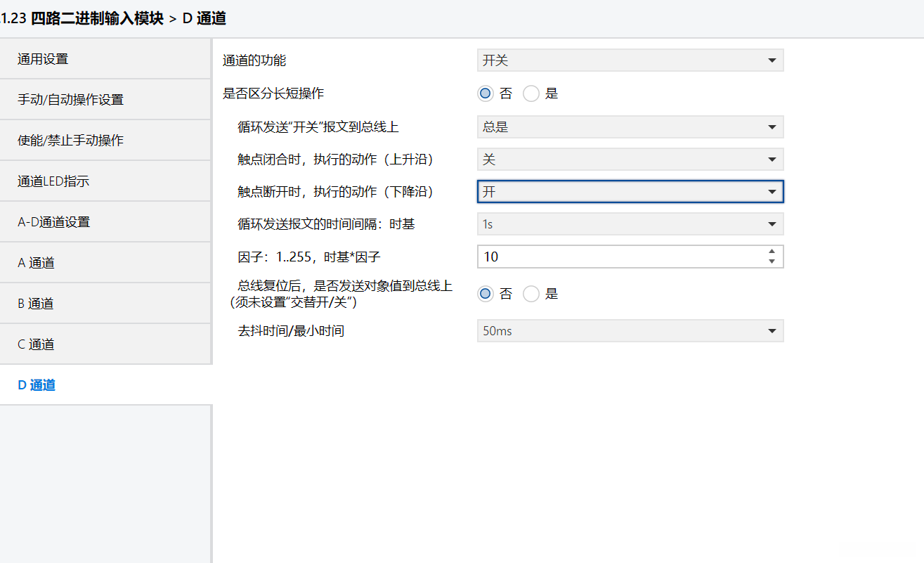Screen dimensions: 924x563
Task: Select 否 for 是否区分长短操作
Action: point(486,93)
